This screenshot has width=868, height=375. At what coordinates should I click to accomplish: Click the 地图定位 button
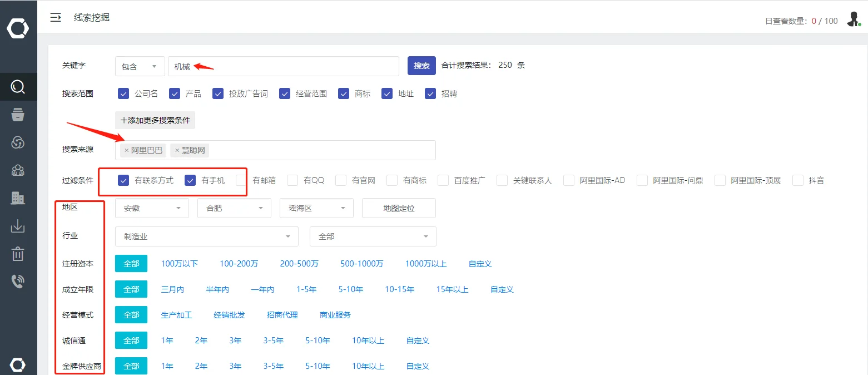[x=399, y=208]
